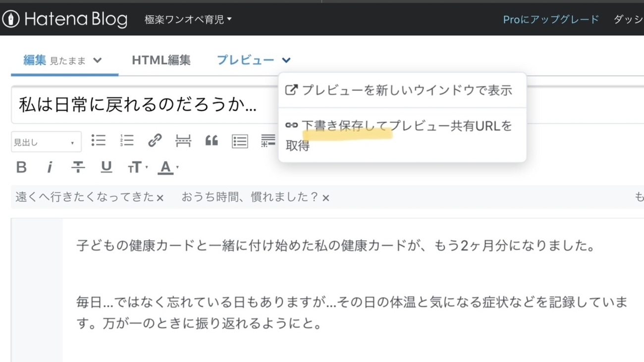Viewport: 644px width, 362px height.
Task: Toggle the プレビュー dropdown chevron
Action: tap(286, 60)
